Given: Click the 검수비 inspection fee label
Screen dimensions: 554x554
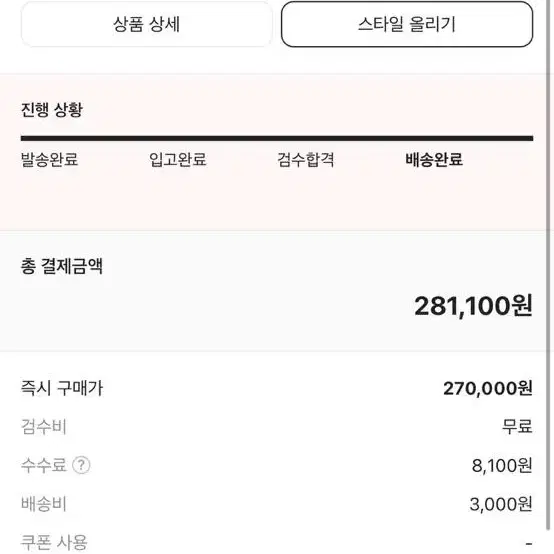Looking at the screenshot, I should [x=44, y=426].
